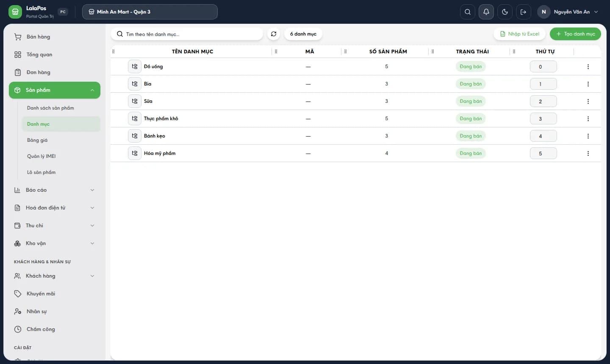Click Tạo danh mục button

[x=575, y=34]
